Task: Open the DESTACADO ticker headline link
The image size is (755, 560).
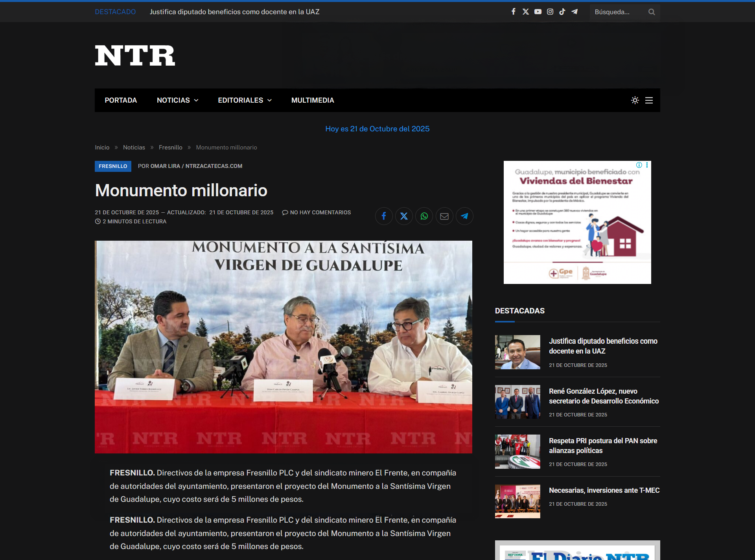Action: [x=234, y=12]
